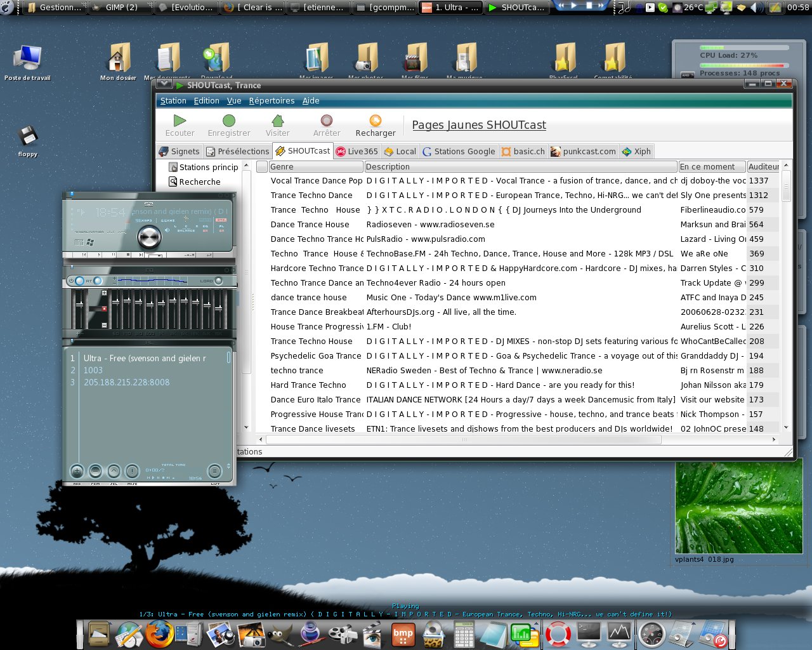
Task: Select Stations princip tree item
Action: tap(203, 167)
